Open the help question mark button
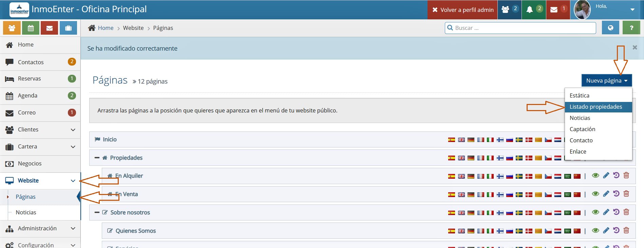 click(x=631, y=28)
